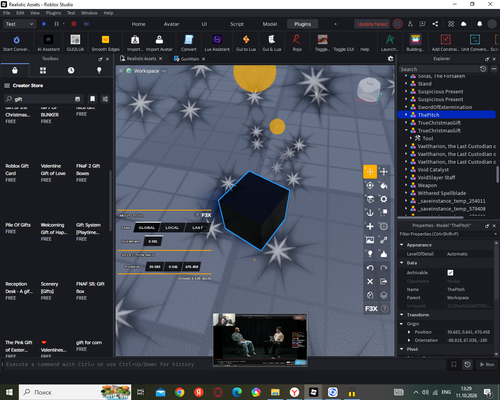Expand the Position property row
This screenshot has width=500, height=400.
click(x=409, y=332)
